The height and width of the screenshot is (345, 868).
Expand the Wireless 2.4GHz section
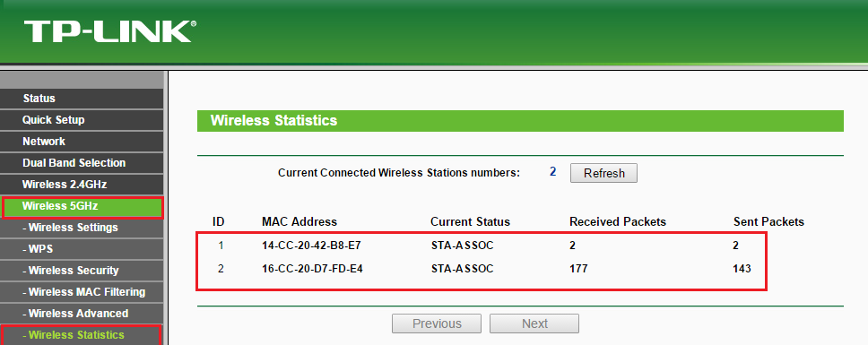(82, 184)
